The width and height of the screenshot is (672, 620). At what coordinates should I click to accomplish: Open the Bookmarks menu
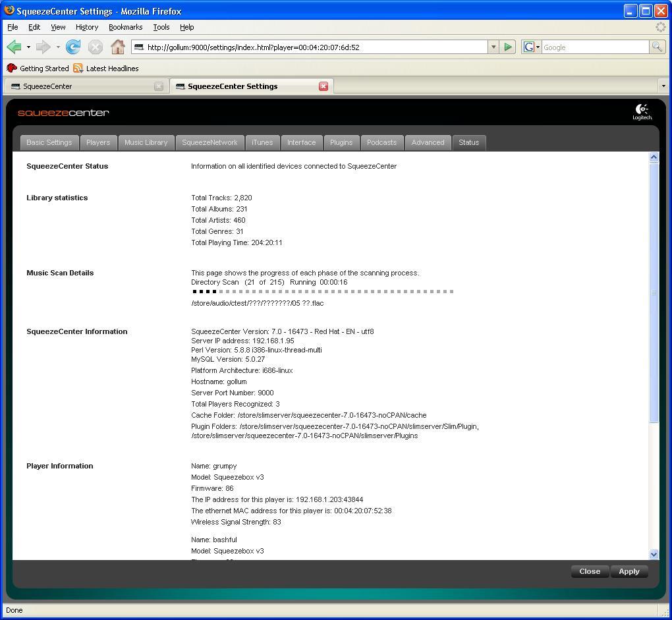[x=126, y=27]
